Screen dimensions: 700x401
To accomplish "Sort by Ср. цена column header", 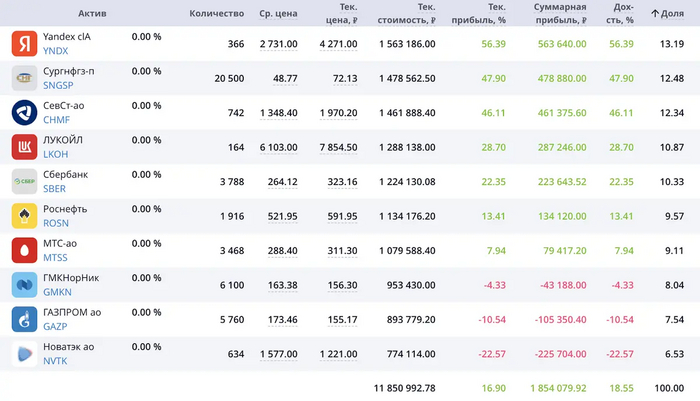I will click(277, 13).
